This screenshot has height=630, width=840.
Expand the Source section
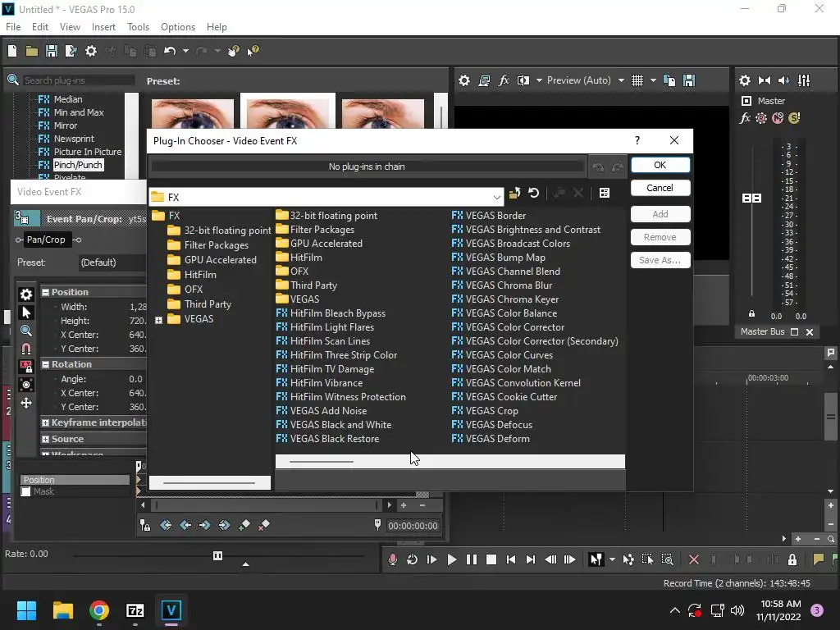(46, 440)
